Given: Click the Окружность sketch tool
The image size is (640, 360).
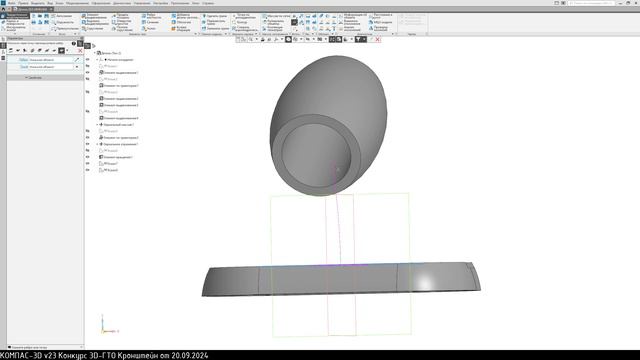Looking at the screenshot, I should pyautogui.click(x=62, y=22).
